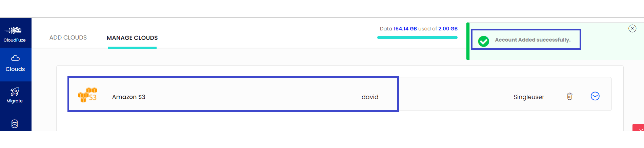The image size is (644, 148).
Task: Click the Account Added successfully message
Action: pos(533,40)
